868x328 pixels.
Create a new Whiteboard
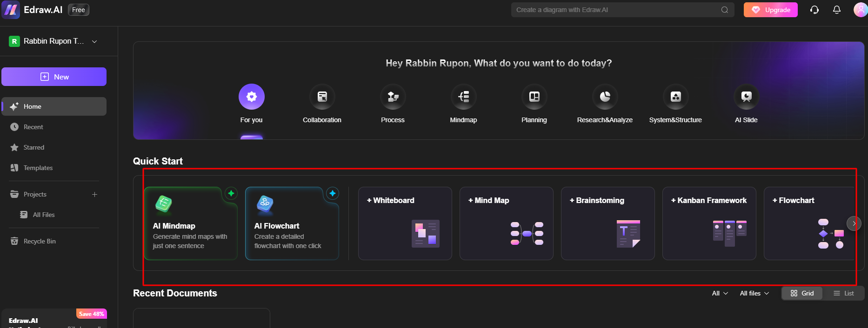pyautogui.click(x=405, y=223)
